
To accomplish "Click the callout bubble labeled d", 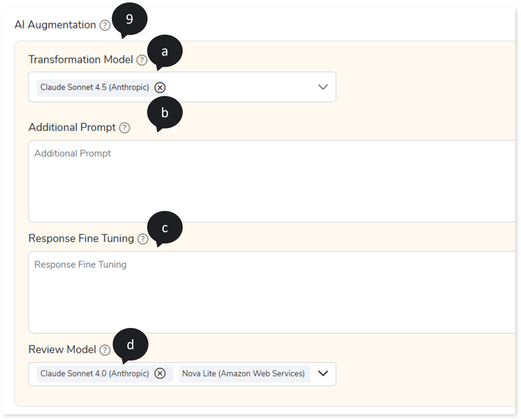I will (x=130, y=345).
